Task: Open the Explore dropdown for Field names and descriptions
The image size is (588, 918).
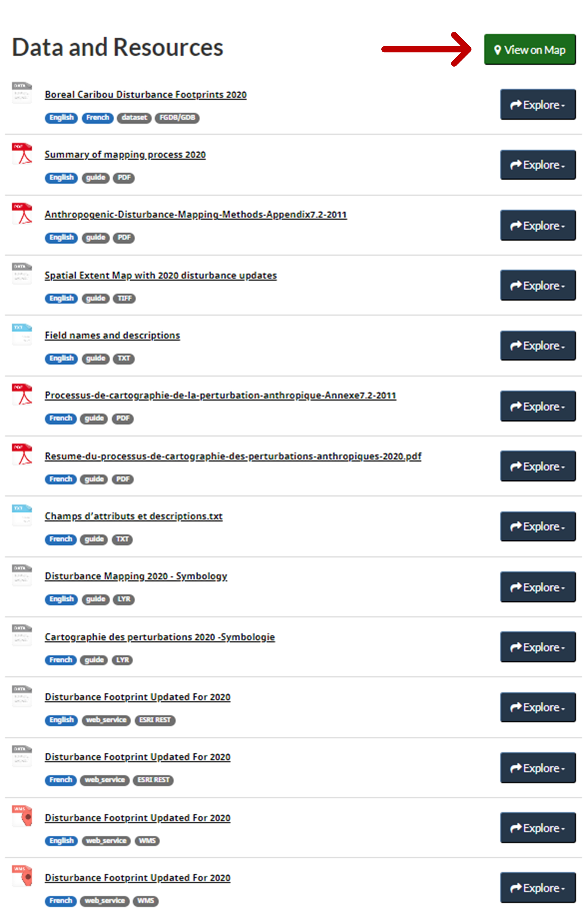Action: [x=538, y=345]
